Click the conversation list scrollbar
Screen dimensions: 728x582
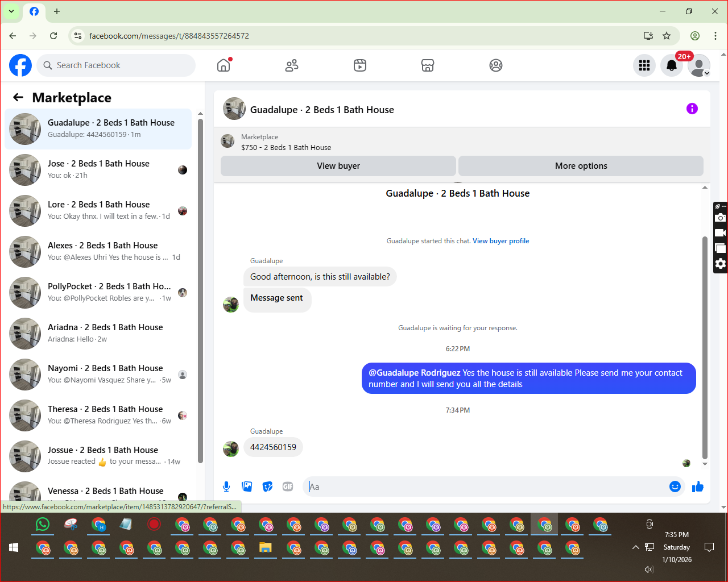200,290
